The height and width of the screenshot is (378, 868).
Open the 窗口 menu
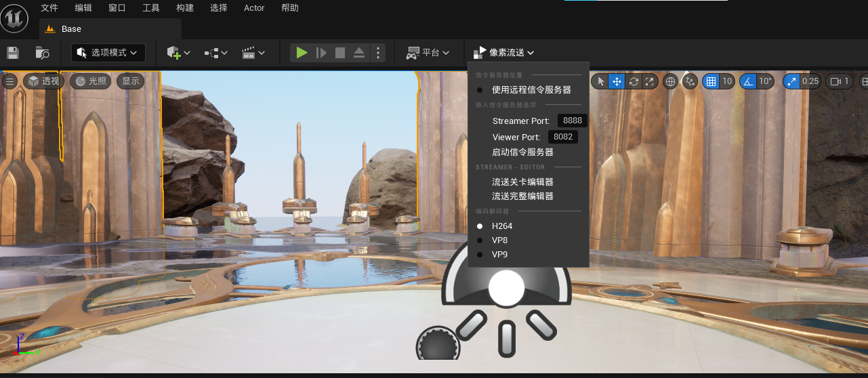click(x=117, y=8)
